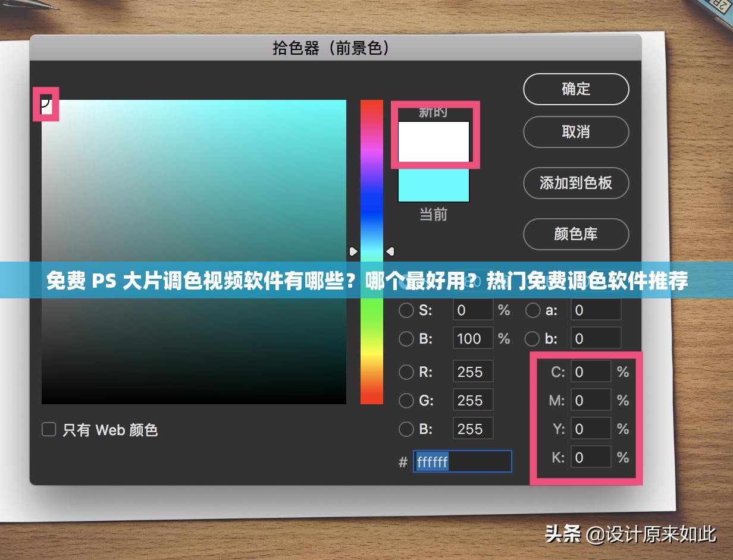Click the K black percentage field
This screenshot has width=733, height=560.
(x=591, y=457)
